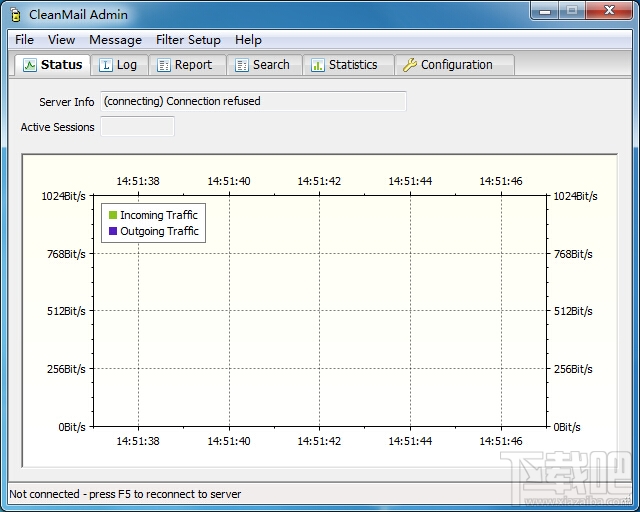
Task: Click the Server Info text field
Action: pyautogui.click(x=253, y=101)
